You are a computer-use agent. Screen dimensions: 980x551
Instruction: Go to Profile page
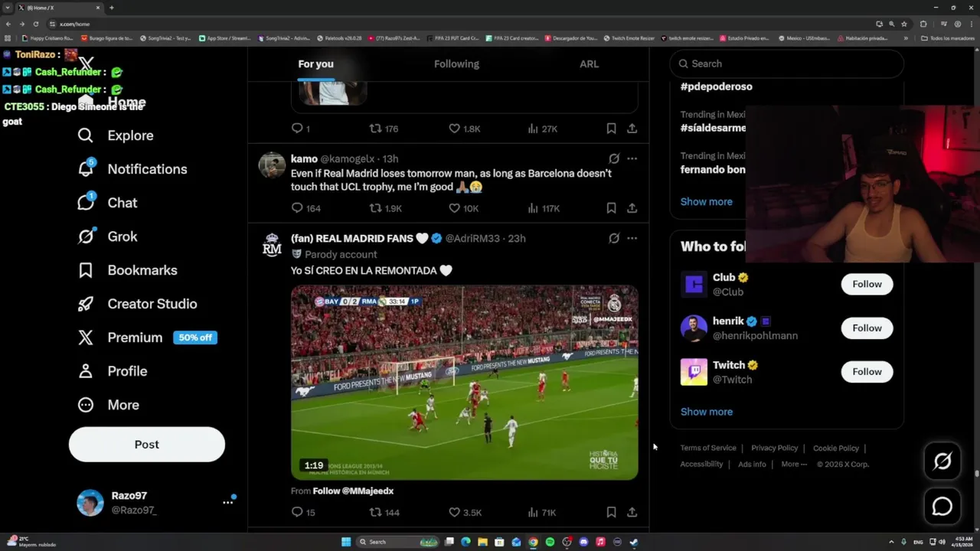(x=112, y=371)
